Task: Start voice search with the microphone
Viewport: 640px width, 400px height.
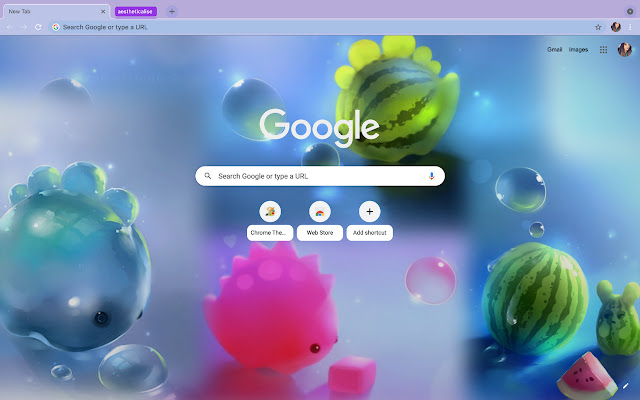Action: click(x=431, y=176)
